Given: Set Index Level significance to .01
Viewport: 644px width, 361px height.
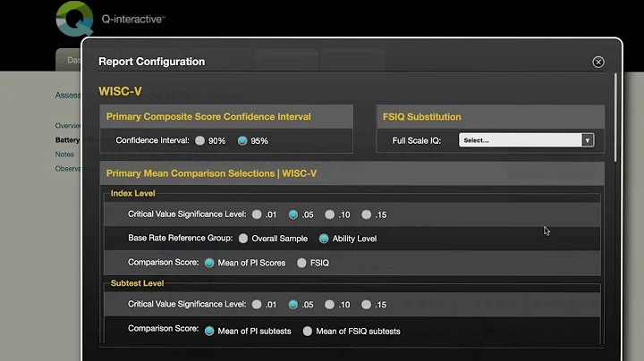Looking at the screenshot, I should pos(257,214).
